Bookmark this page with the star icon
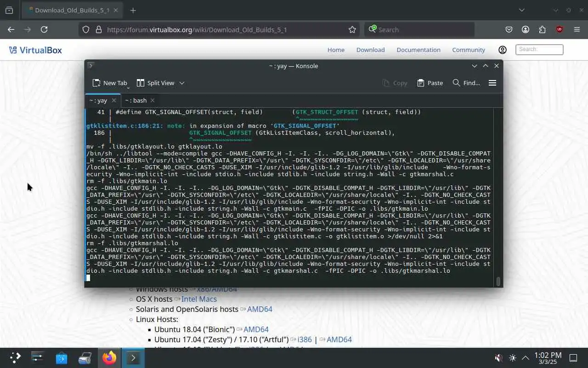 point(352,29)
